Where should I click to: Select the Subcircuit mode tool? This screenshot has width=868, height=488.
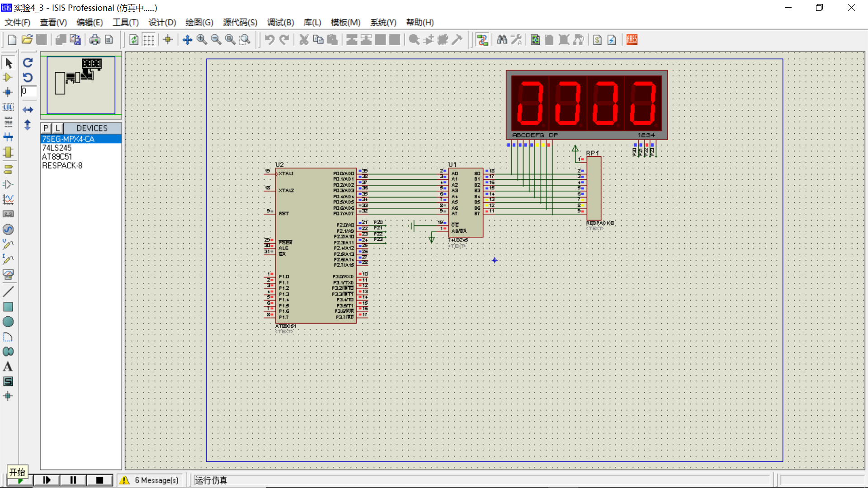(x=8, y=152)
